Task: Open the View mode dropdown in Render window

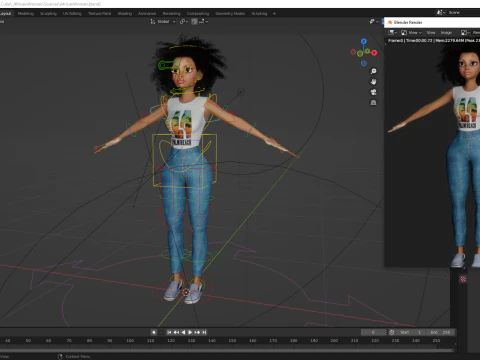Action: pyautogui.click(x=412, y=33)
